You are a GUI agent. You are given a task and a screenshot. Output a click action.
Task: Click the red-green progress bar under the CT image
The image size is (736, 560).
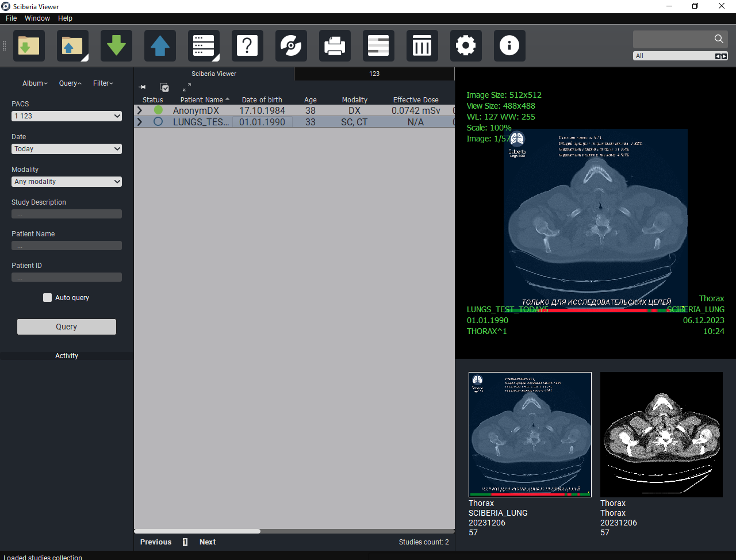pyautogui.click(x=596, y=310)
